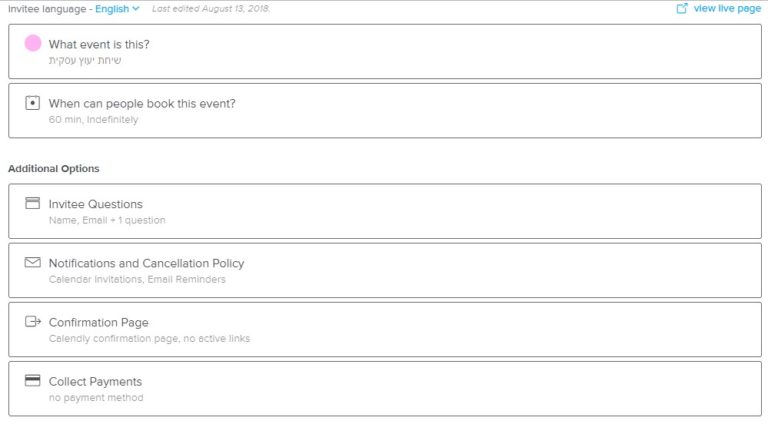Expand the What event is this section

(385, 51)
